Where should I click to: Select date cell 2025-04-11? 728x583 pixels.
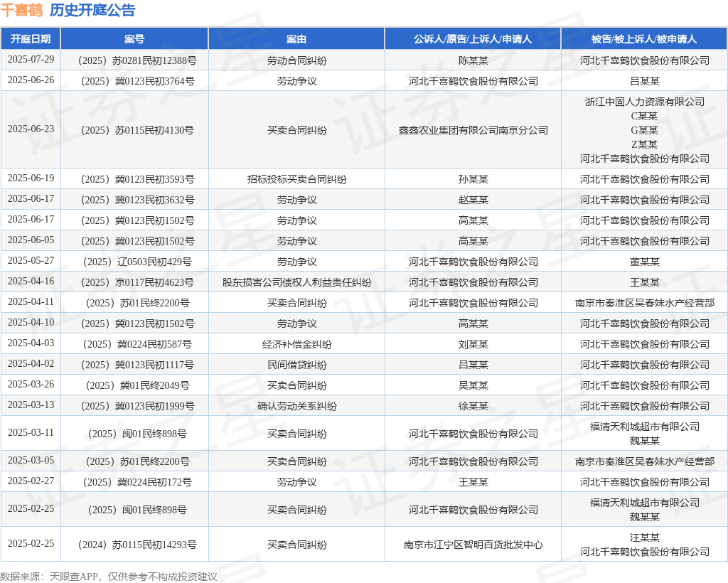point(31,302)
